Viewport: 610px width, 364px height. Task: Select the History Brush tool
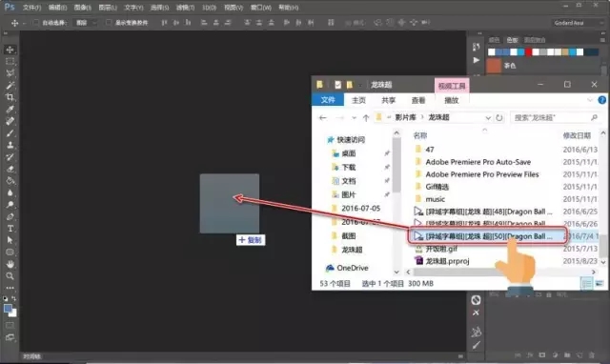click(x=10, y=156)
